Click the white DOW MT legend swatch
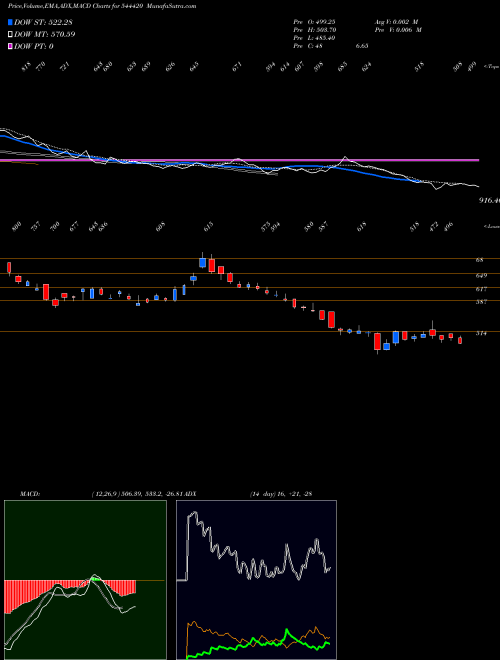 pos(10,35)
